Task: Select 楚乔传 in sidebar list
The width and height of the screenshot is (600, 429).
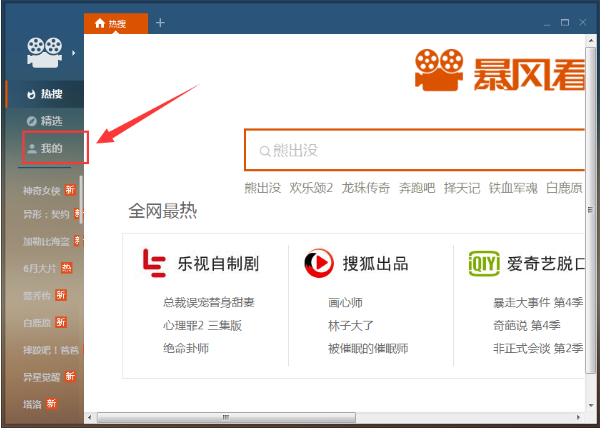Action: pos(37,295)
